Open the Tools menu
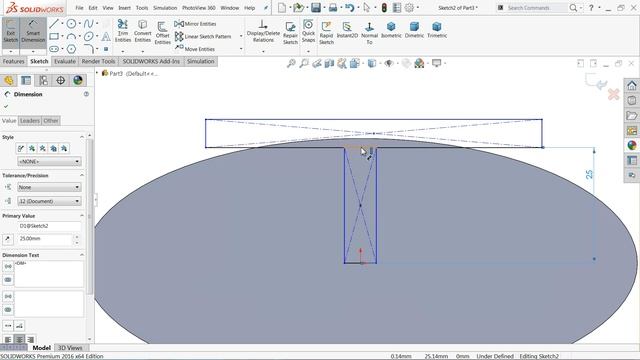The height and width of the screenshot is (360, 640). coord(142,8)
